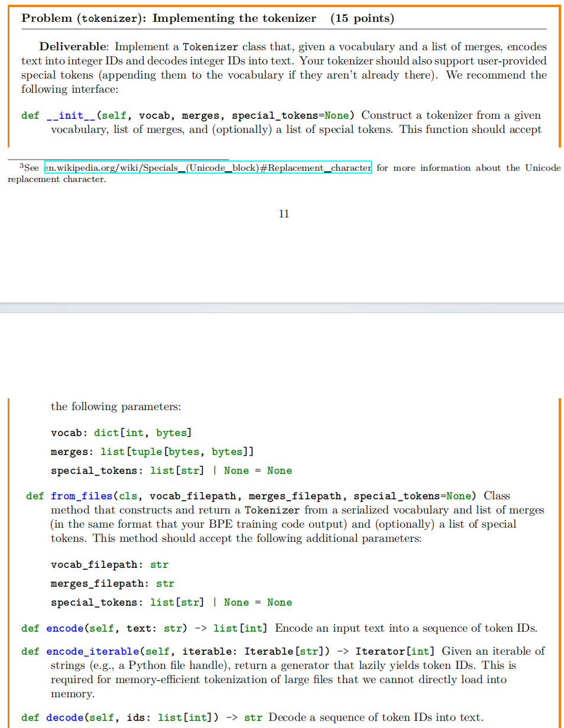The image size is (564, 728).
Task: Click the footnote marker 3 before "See"
Action: (x=21, y=166)
